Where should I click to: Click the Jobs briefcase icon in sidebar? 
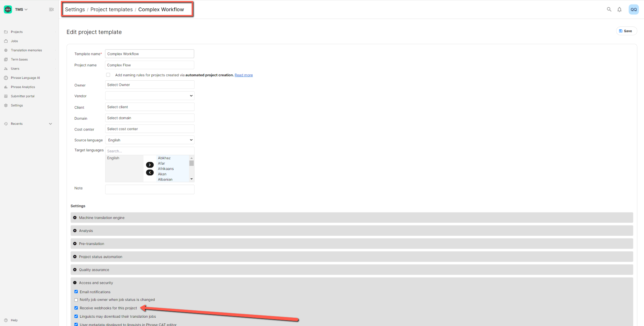point(6,41)
